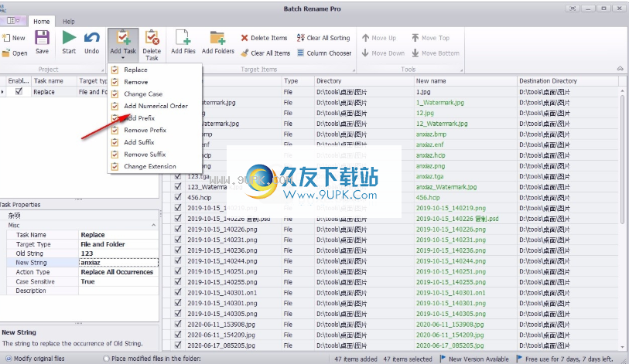
Task: Move selected item down
Action: click(x=383, y=53)
